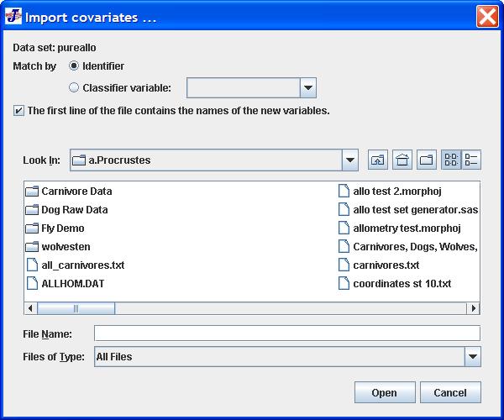Uncheck the first-line variable names checkbox
Screen dimensions: 504x420
click(18, 111)
